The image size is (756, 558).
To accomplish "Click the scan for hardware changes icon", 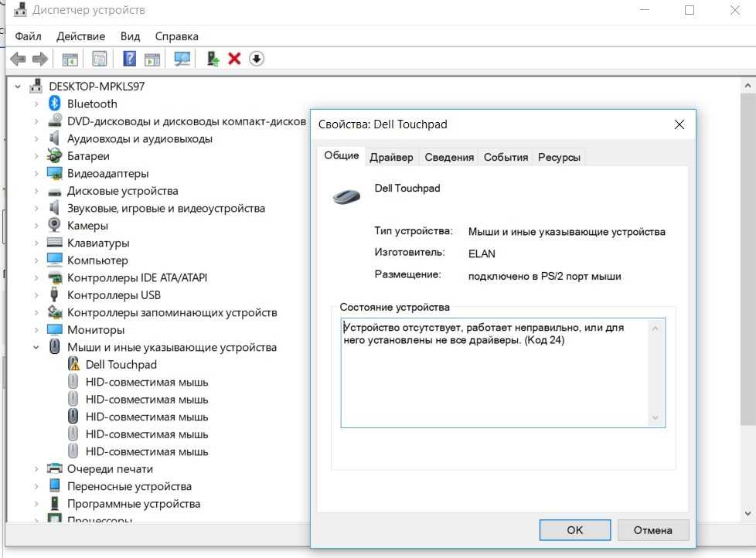I will point(182,59).
